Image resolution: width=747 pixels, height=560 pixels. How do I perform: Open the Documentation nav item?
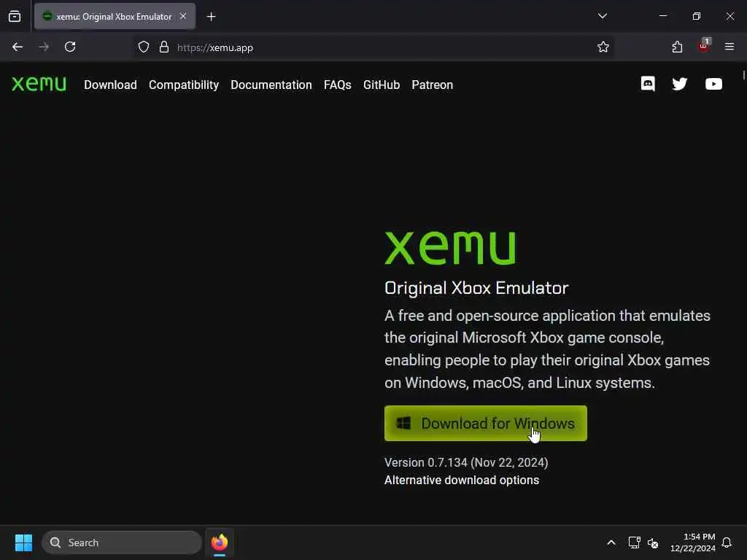pos(271,85)
